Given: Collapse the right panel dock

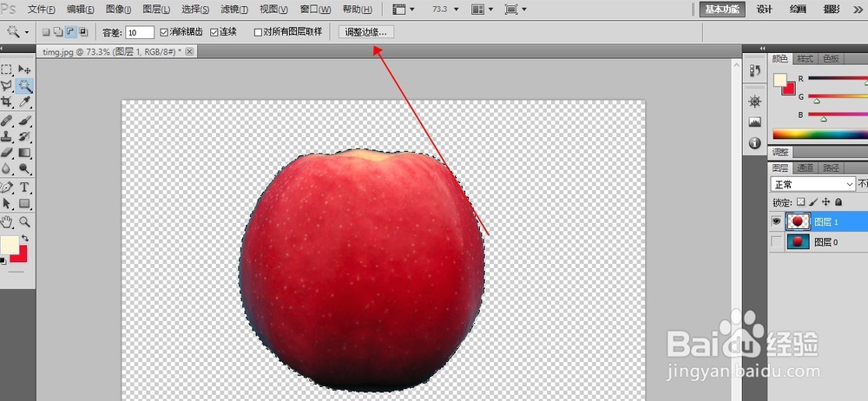Looking at the screenshot, I should (763, 49).
